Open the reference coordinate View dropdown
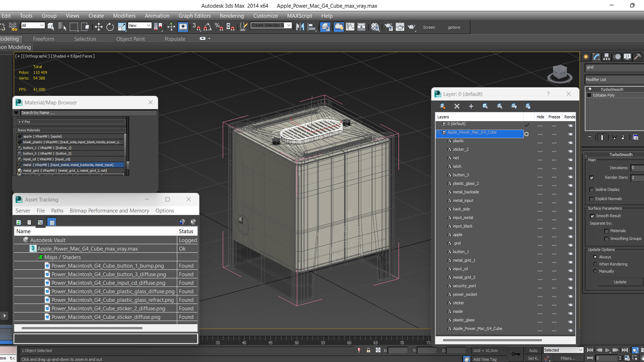Image resolution: width=644 pixels, height=362 pixels. [x=140, y=25]
